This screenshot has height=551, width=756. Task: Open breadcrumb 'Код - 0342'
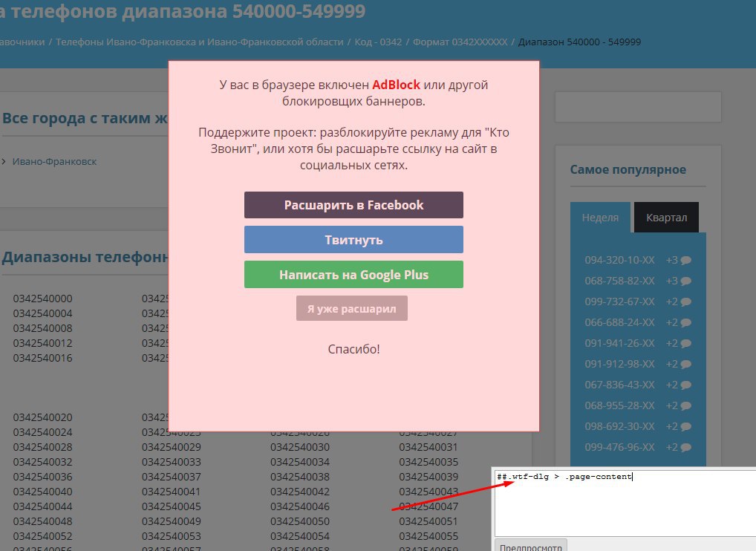pos(378,42)
